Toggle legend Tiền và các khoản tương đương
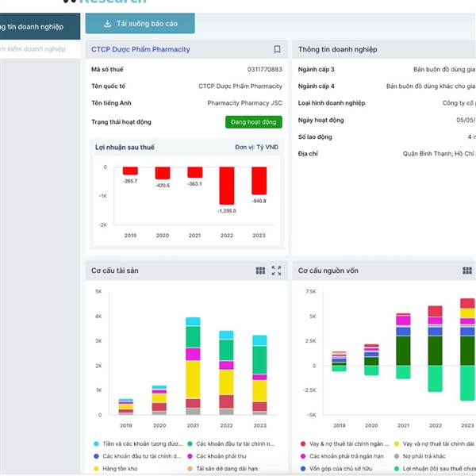This screenshot has height=476, width=476. 138,443
